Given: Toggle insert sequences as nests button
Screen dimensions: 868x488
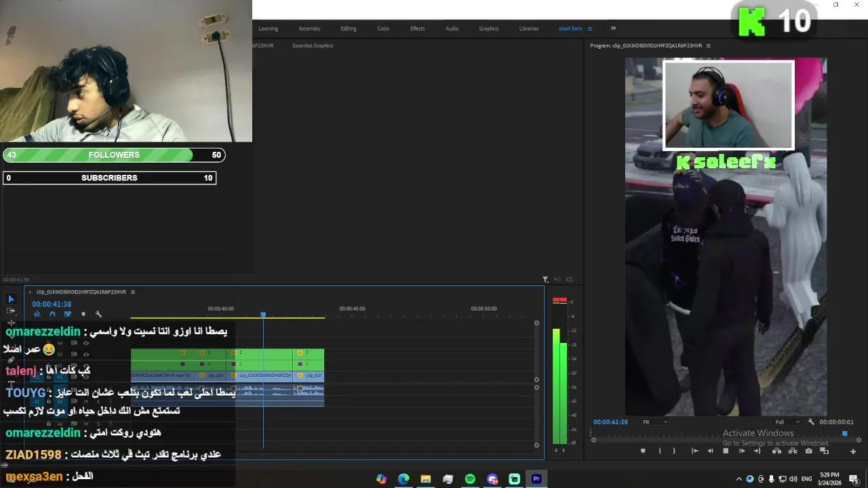Looking at the screenshot, I should 37,314.
